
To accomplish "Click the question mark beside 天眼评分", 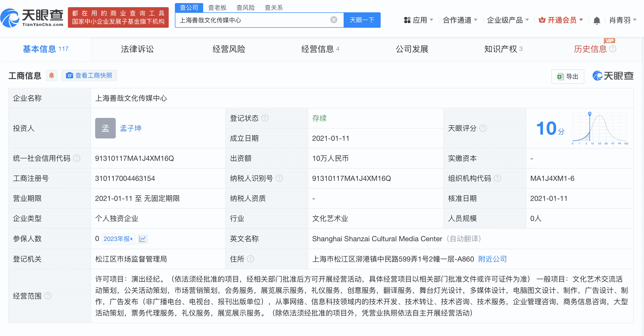I will tap(484, 128).
